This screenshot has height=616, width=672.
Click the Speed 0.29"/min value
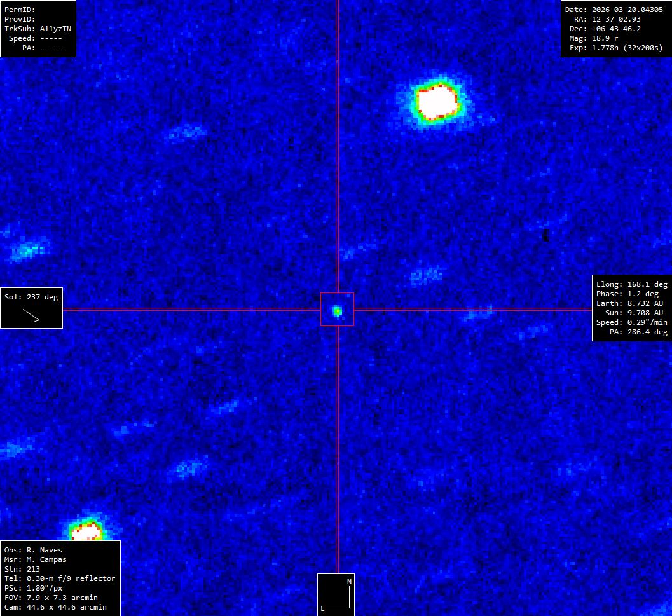[x=631, y=322]
